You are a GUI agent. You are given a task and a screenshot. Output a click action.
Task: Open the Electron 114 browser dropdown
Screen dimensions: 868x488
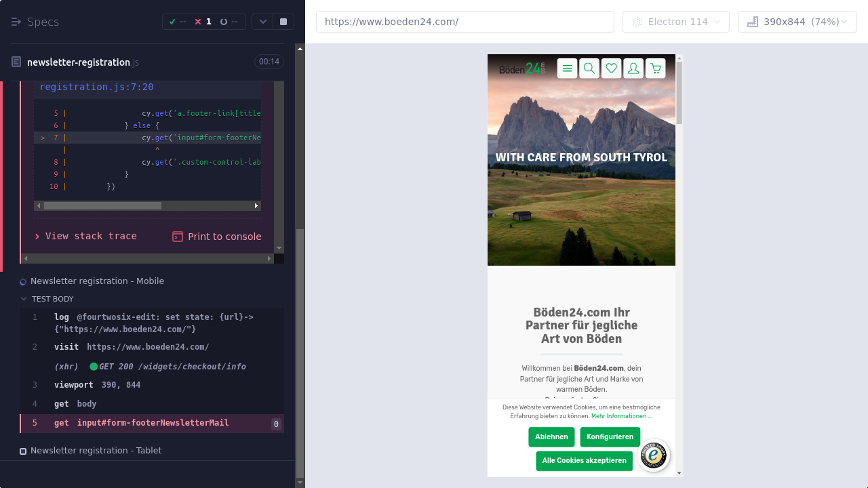(675, 22)
